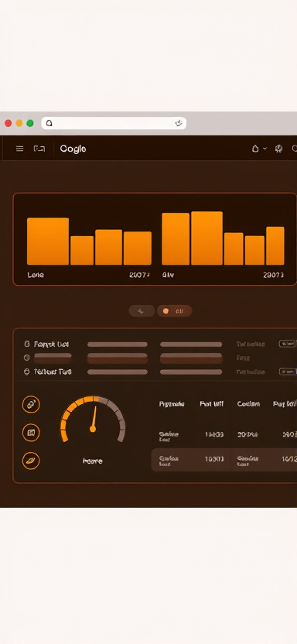297x644 pixels.
Task: Toggle the small switch on the first list row
Action: 287,344
